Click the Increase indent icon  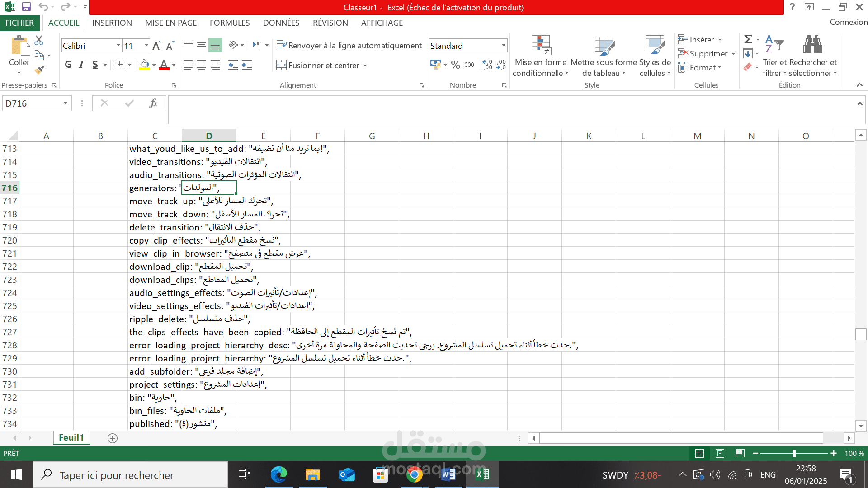[247, 65]
